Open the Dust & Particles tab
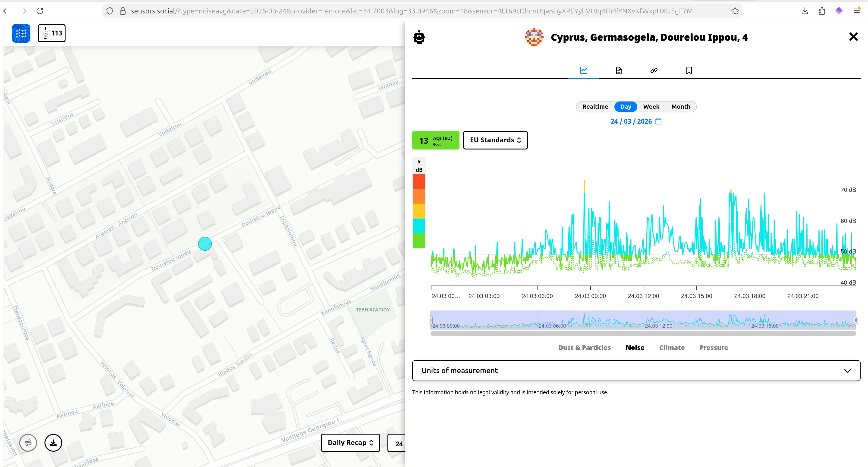This screenshot has width=868, height=467. [x=584, y=348]
